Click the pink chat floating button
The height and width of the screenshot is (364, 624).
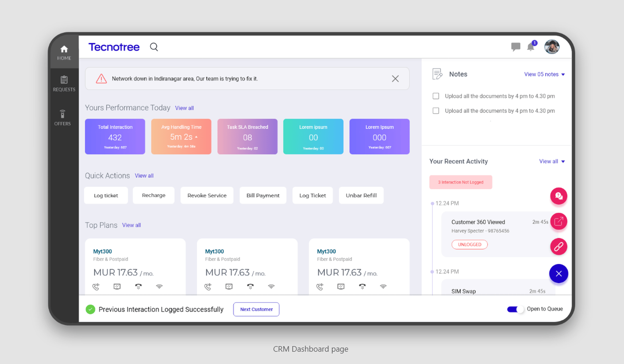coord(558,196)
